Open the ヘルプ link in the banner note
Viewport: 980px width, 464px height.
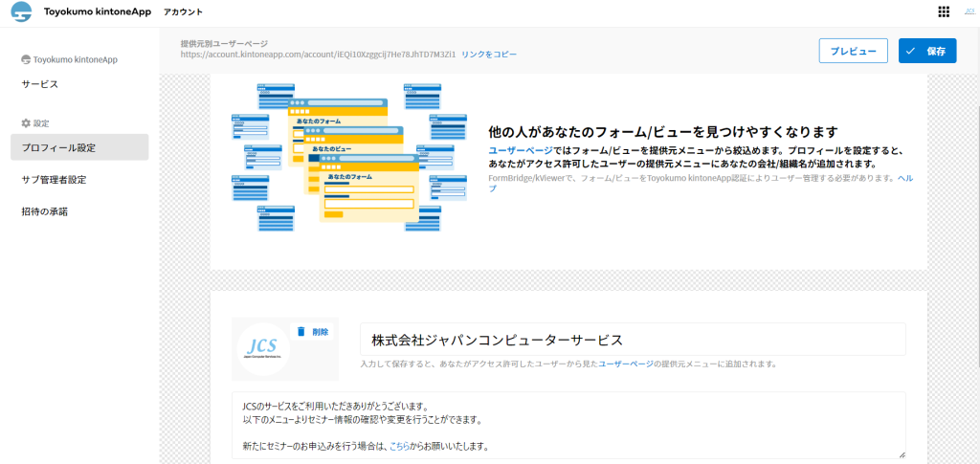pyautogui.click(x=905, y=178)
